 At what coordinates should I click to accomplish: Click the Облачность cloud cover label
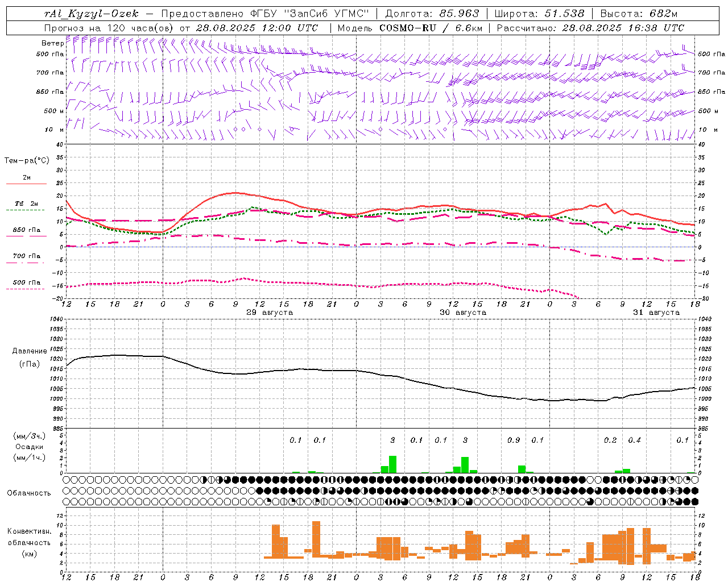pyautogui.click(x=29, y=493)
